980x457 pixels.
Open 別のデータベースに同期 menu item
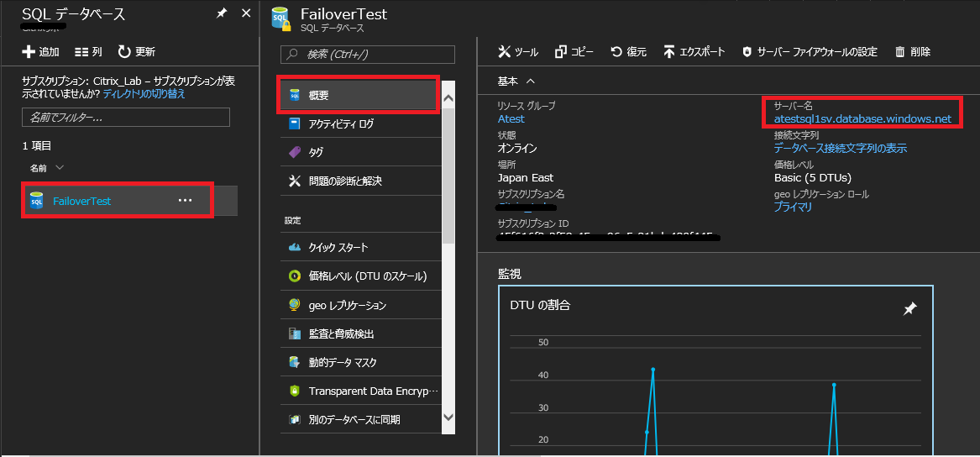pyautogui.click(x=360, y=419)
